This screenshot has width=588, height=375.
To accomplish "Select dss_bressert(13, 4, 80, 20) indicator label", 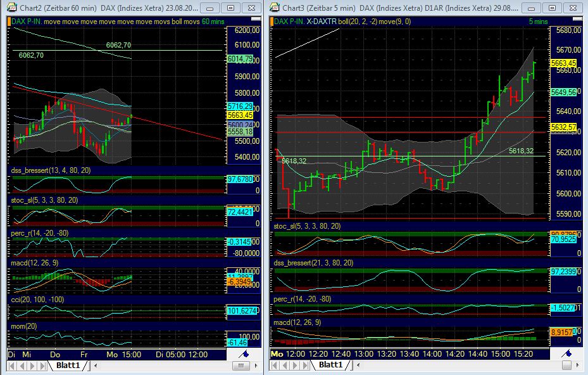I will point(50,170).
